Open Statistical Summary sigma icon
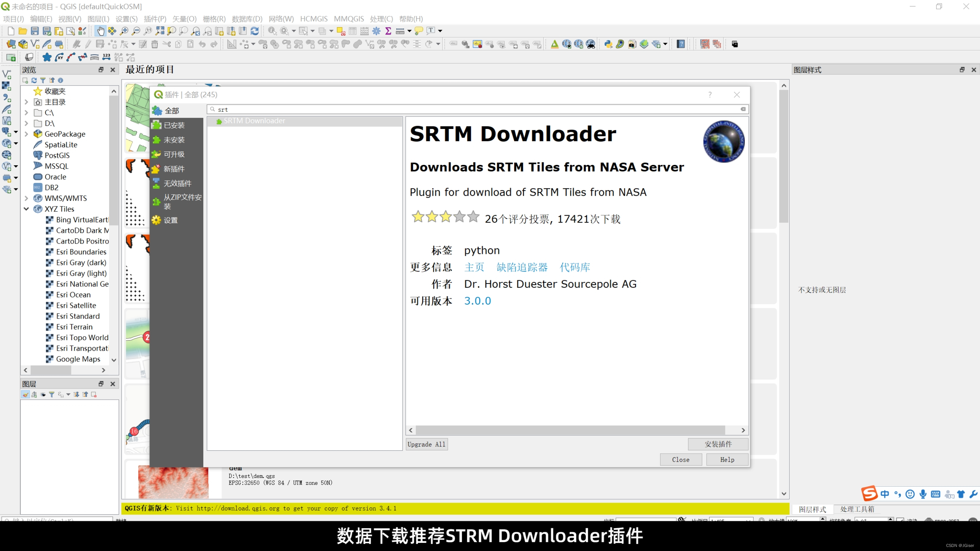Screen dimensions: 980x551 pos(389,31)
